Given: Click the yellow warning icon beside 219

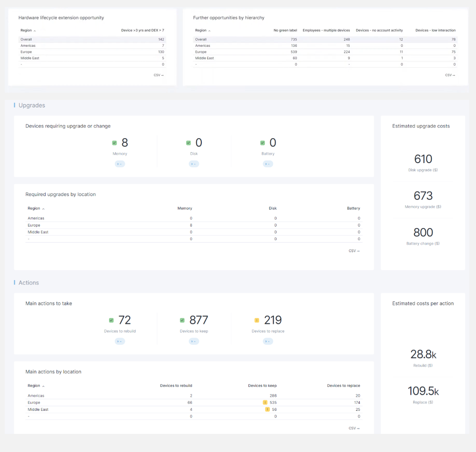Looking at the screenshot, I should (257, 320).
